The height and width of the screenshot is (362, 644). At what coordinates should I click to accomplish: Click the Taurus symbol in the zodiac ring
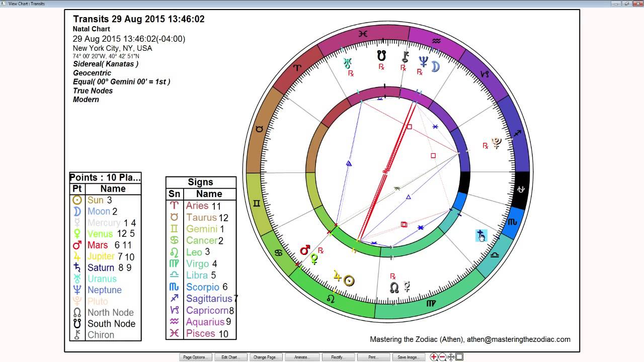point(259,129)
